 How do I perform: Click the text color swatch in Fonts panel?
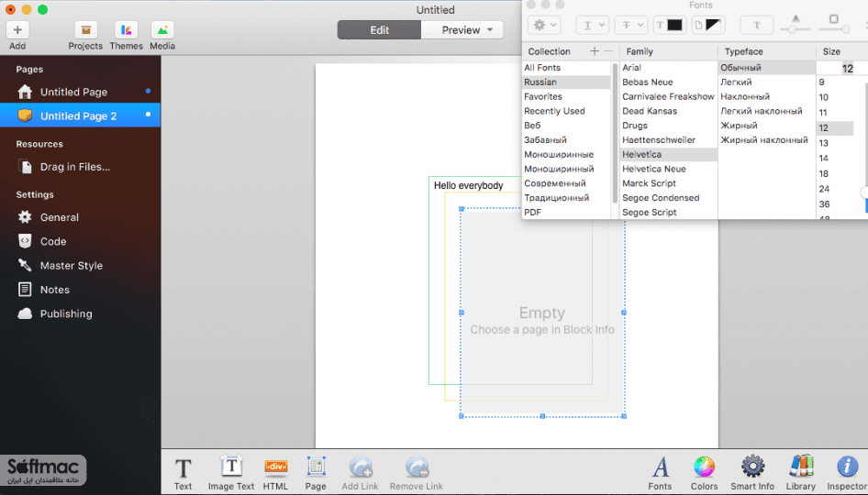(x=674, y=25)
